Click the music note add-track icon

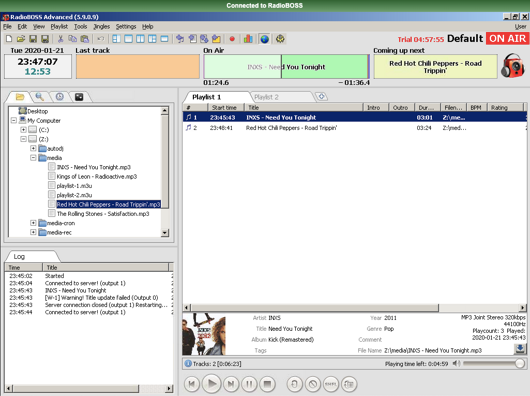[x=180, y=39]
